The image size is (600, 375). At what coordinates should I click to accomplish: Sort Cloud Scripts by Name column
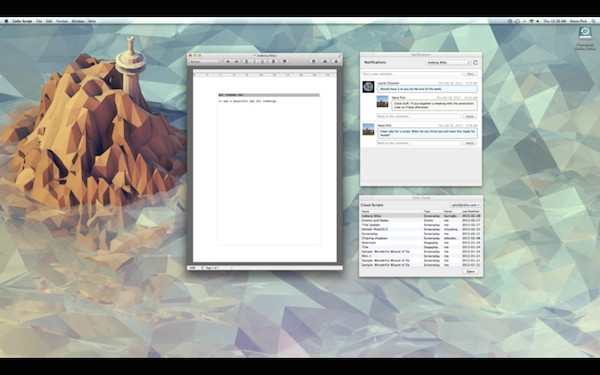[392, 211]
